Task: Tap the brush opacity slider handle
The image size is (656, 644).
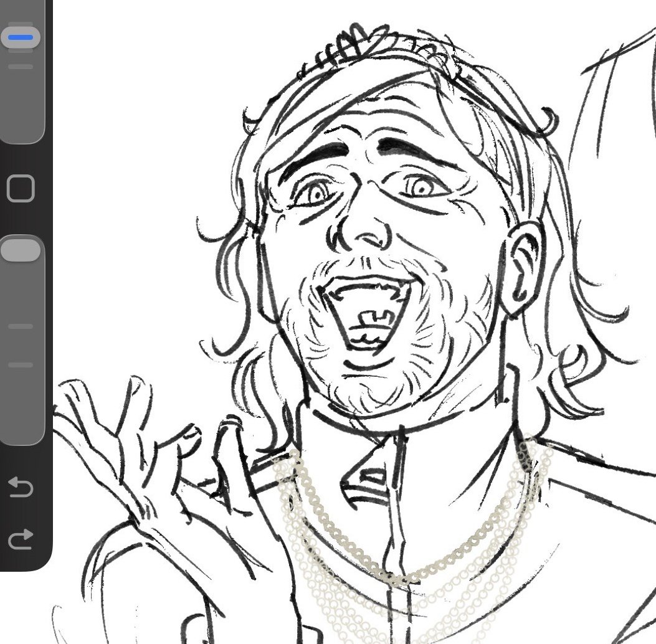Action: tap(21, 250)
